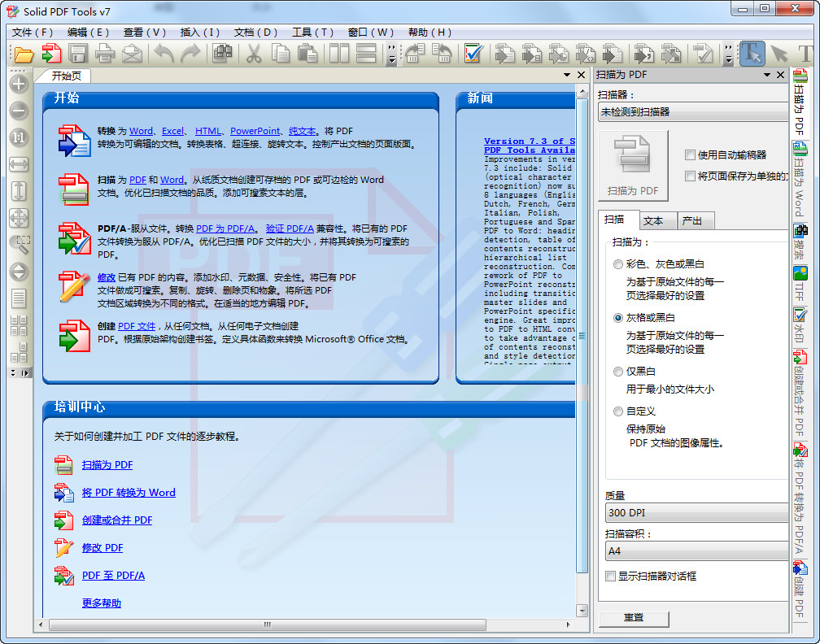Click the zoom out minus icon

point(19,111)
